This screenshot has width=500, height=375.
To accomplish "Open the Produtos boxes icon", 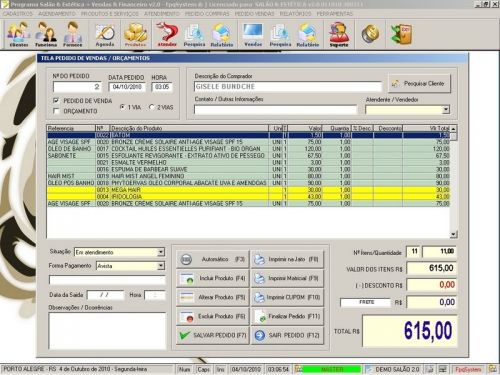I will pyautogui.click(x=135, y=34).
